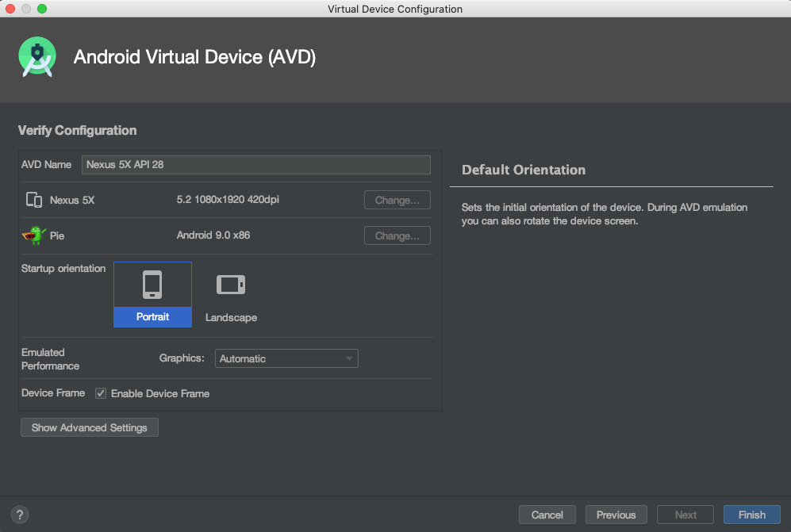The height and width of the screenshot is (532, 791).
Task: Click the Android Studio AVD logo icon
Action: pos(36,56)
